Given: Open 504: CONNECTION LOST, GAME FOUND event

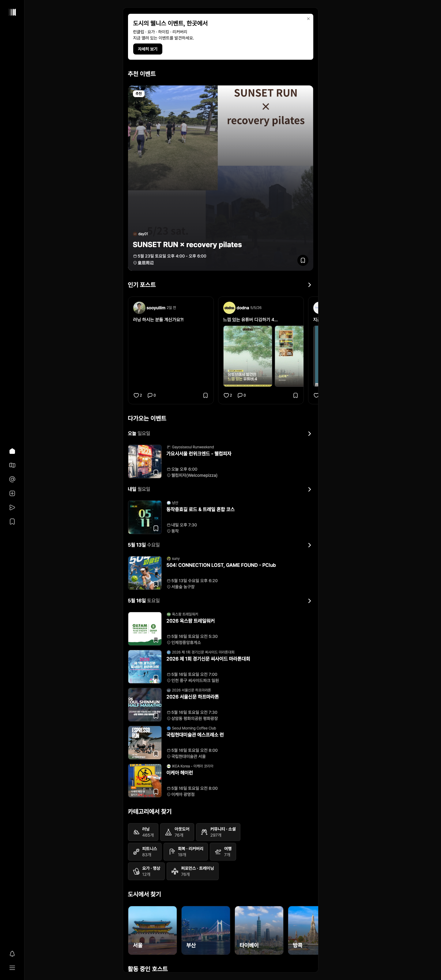Looking at the screenshot, I should 221,565.
